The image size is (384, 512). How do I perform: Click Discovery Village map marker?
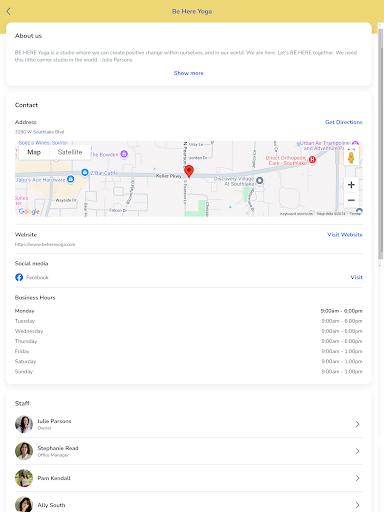coord(259,181)
